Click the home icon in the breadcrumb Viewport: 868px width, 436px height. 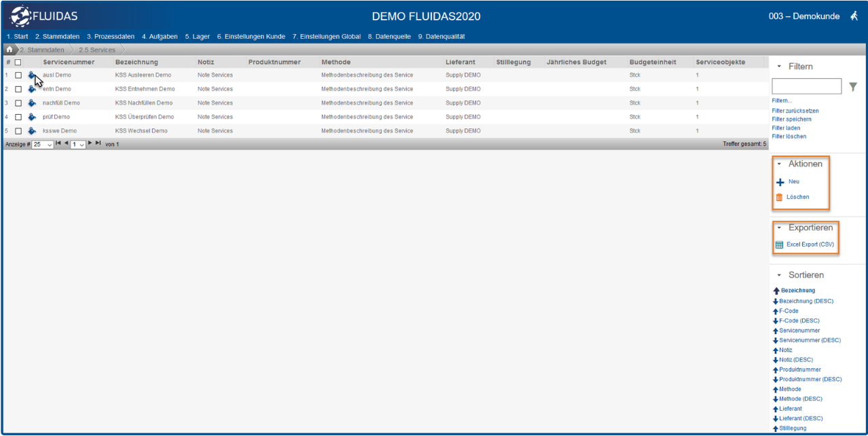[10, 50]
